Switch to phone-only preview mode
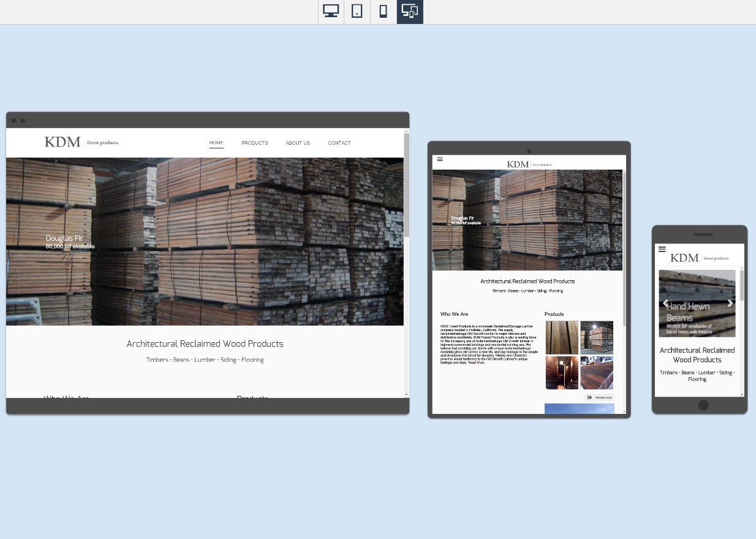Screen dimensions: 756x539 (384, 12)
